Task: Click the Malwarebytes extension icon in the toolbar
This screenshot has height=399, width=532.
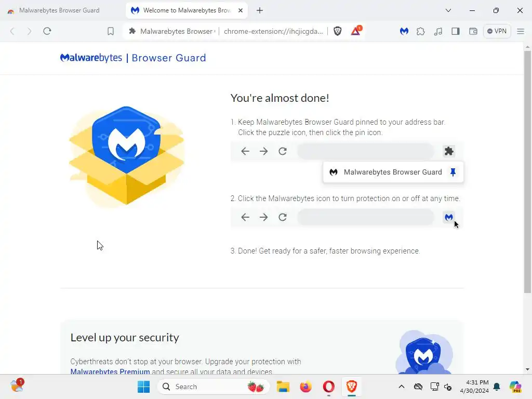Action: [x=404, y=31]
